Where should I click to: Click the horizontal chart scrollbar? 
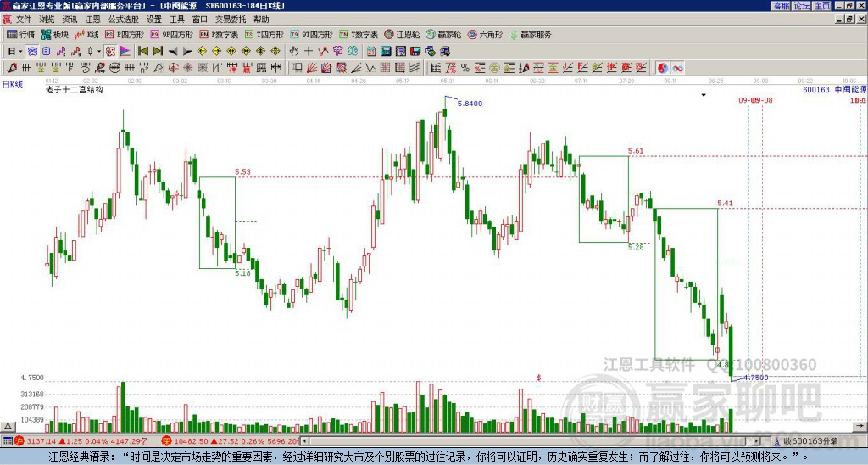[x=531, y=441]
